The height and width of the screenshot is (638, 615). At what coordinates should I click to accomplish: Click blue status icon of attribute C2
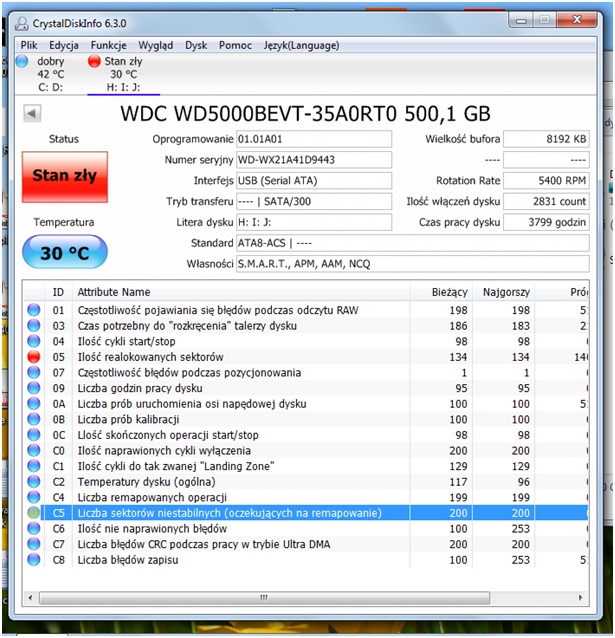point(34,482)
